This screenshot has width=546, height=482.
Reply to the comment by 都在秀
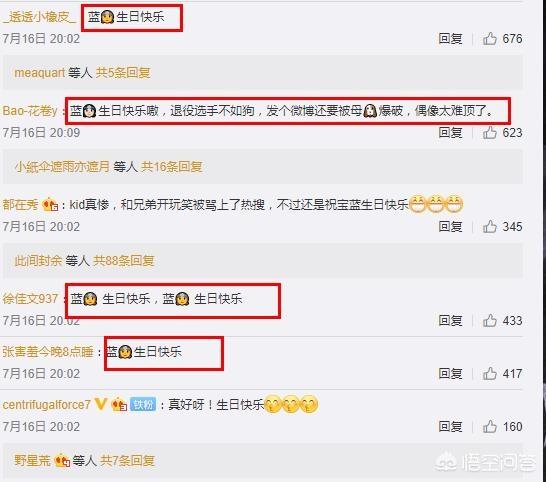click(450, 226)
